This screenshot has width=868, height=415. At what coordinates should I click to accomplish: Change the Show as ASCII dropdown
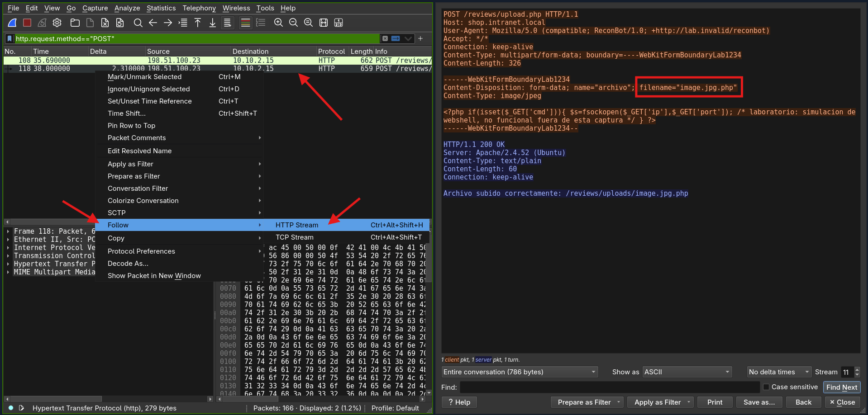coord(687,372)
